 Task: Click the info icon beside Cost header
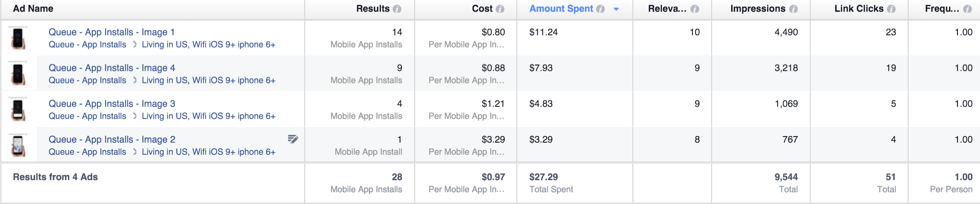click(500, 9)
